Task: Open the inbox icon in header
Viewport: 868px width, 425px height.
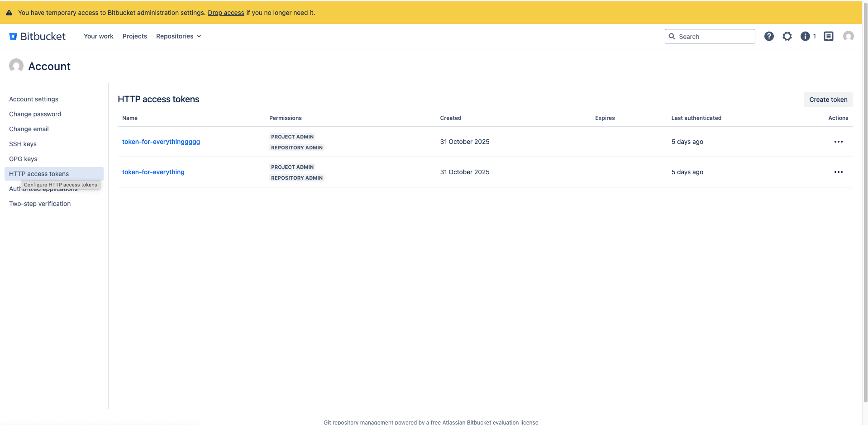Action: [829, 36]
